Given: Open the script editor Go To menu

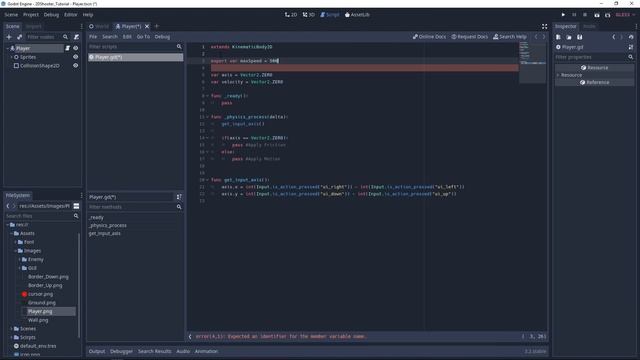Looking at the screenshot, I should coord(143,37).
